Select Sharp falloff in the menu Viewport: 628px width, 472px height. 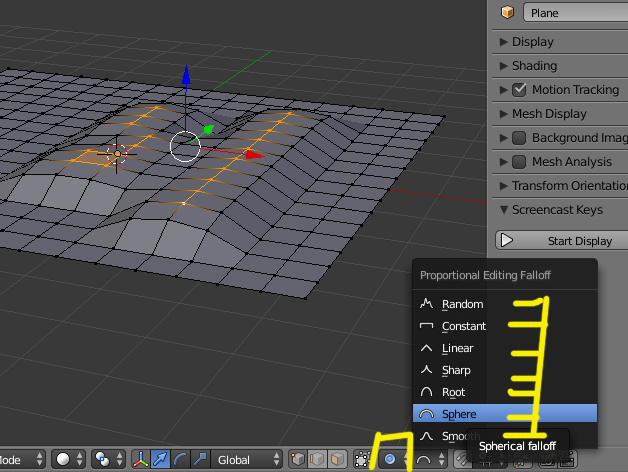(x=456, y=370)
